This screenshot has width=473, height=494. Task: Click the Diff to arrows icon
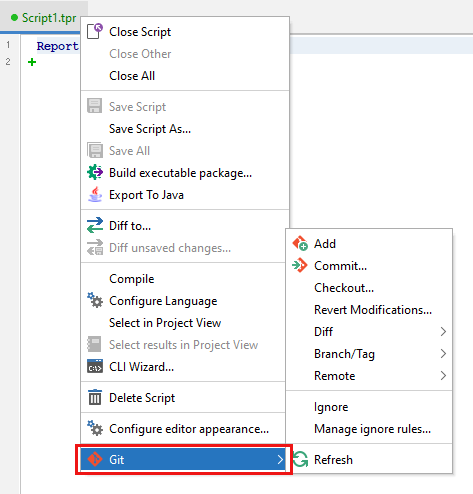tap(95, 225)
